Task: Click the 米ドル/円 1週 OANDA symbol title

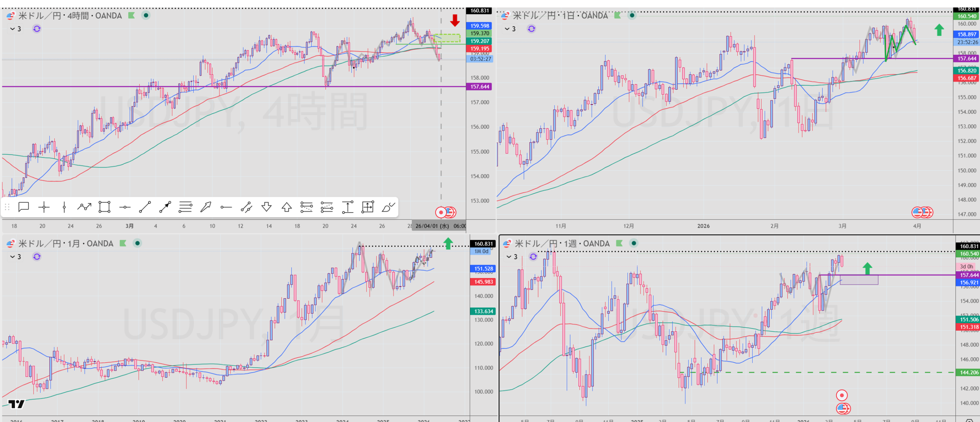Action: tap(562, 244)
